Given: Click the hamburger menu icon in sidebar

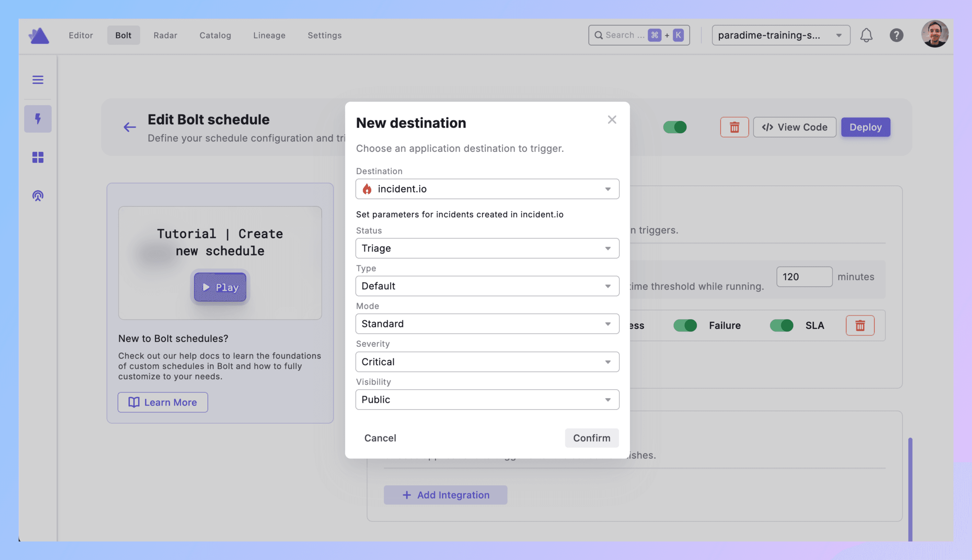Looking at the screenshot, I should pos(38,80).
